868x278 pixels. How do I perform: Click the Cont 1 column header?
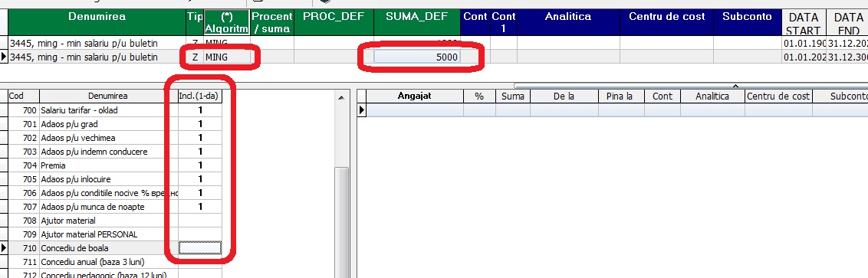pos(504,23)
